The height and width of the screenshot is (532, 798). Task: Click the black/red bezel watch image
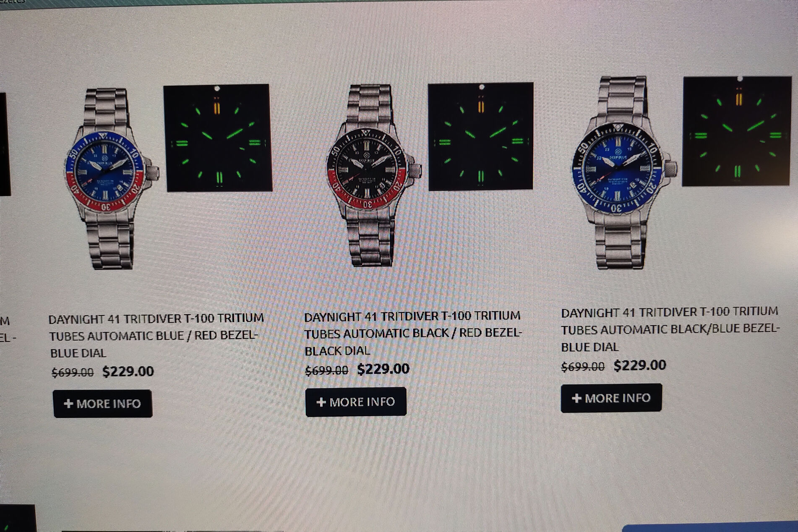(373, 175)
